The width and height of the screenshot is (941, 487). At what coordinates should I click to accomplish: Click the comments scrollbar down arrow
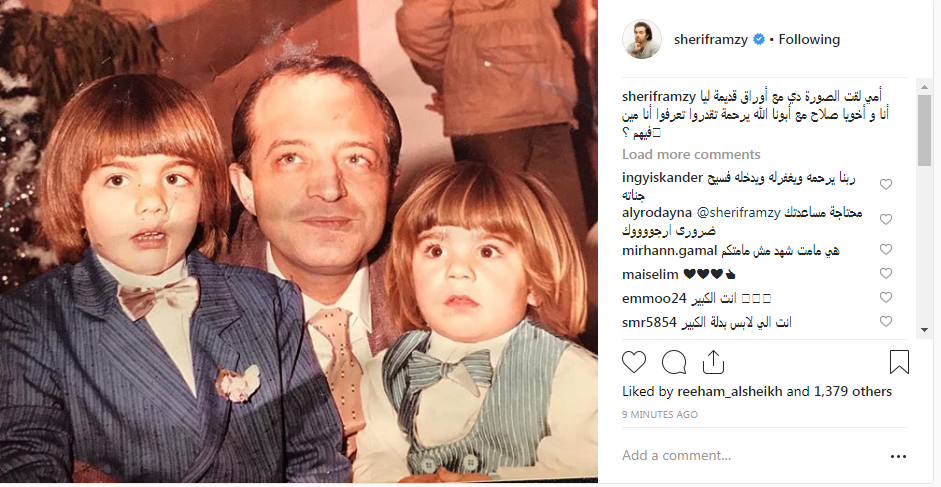click(x=924, y=330)
